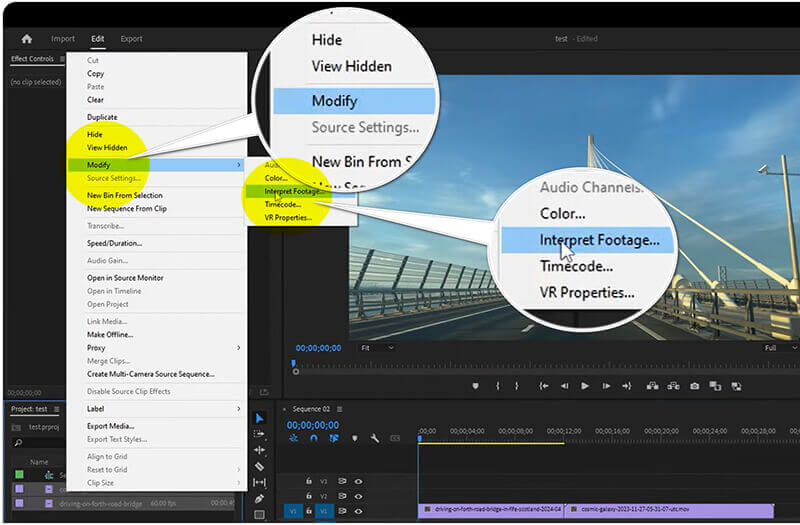The image size is (800, 525).
Task: Select the driving-on-forth-road-bridge timeline clip
Action: click(491, 509)
